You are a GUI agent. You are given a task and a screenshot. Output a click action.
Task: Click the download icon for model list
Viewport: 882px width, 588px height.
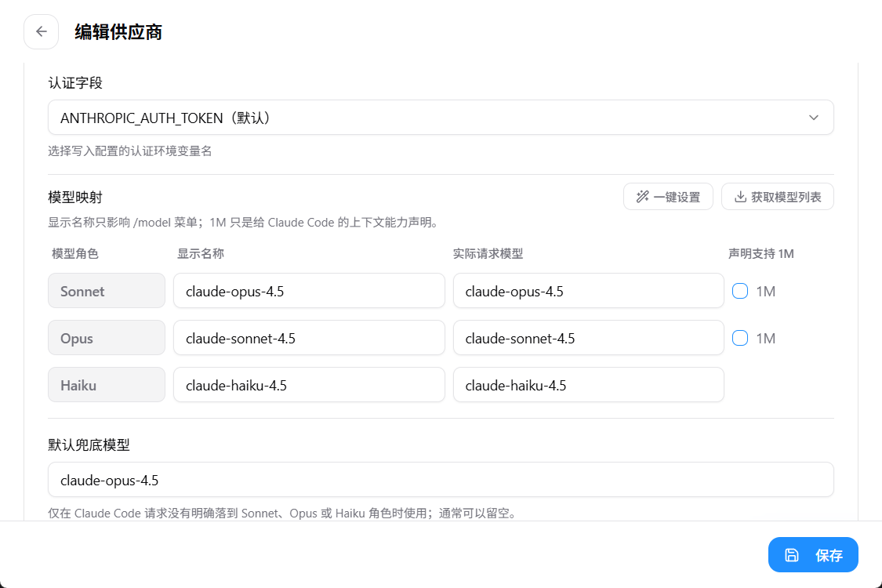tap(740, 197)
